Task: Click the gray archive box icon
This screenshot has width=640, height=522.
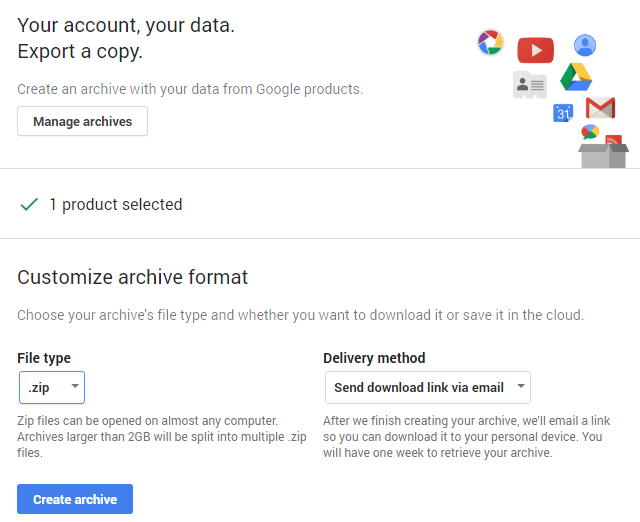Action: pos(604,153)
